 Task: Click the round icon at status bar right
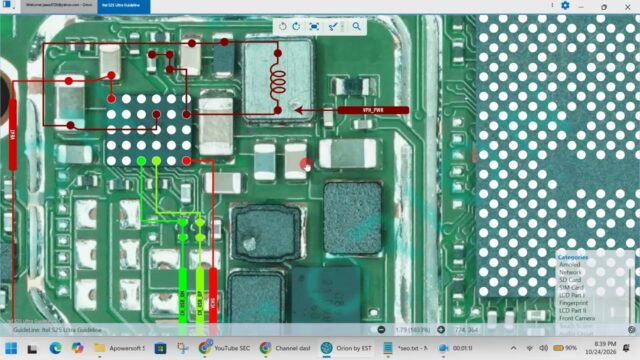pos(631,329)
